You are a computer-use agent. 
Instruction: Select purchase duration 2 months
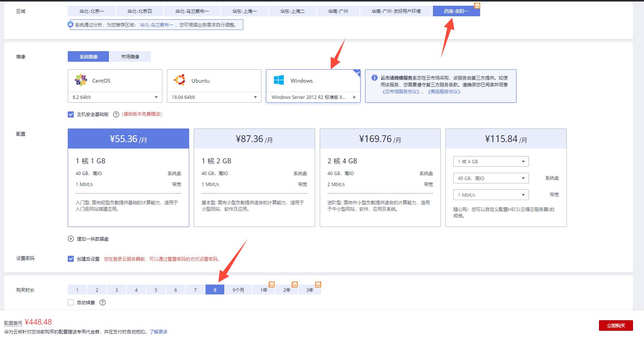pos(97,290)
